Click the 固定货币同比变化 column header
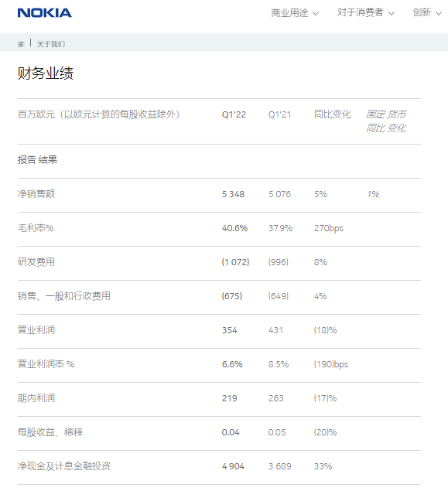The image size is (448, 491). point(386,121)
